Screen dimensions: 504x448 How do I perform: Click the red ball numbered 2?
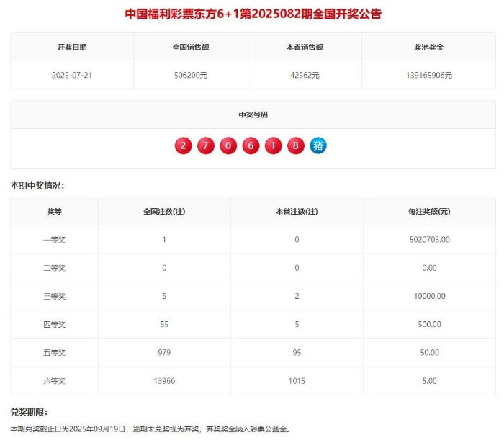183,145
